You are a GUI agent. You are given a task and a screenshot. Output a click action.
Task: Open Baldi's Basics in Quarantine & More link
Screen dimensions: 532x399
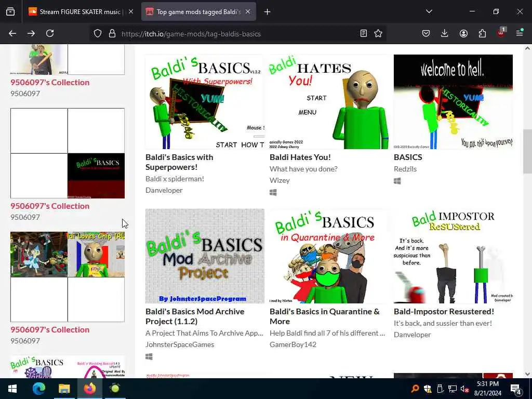click(x=325, y=316)
